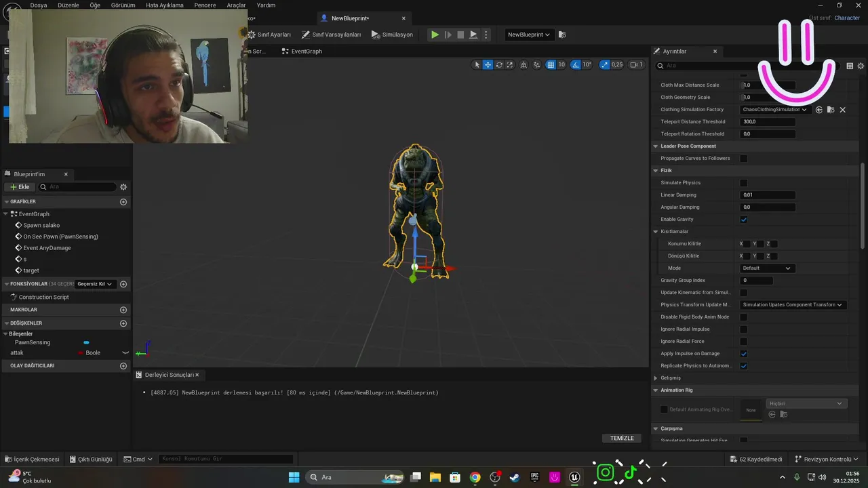Select the Scale gizmo tool

coord(510,64)
